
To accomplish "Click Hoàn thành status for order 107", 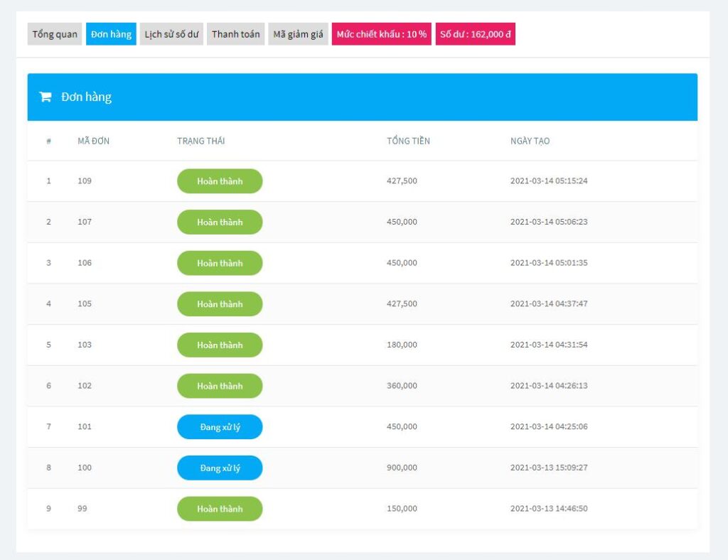I will pos(220,222).
